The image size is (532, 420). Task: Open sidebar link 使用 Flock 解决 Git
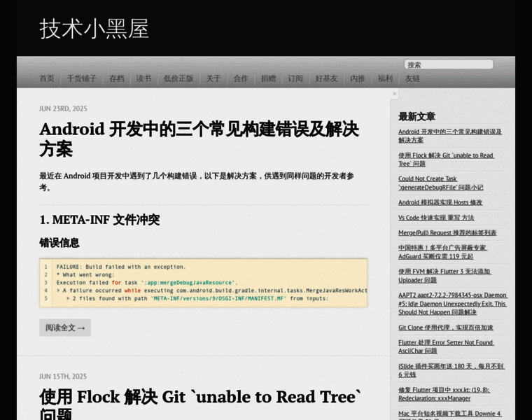(x=446, y=160)
